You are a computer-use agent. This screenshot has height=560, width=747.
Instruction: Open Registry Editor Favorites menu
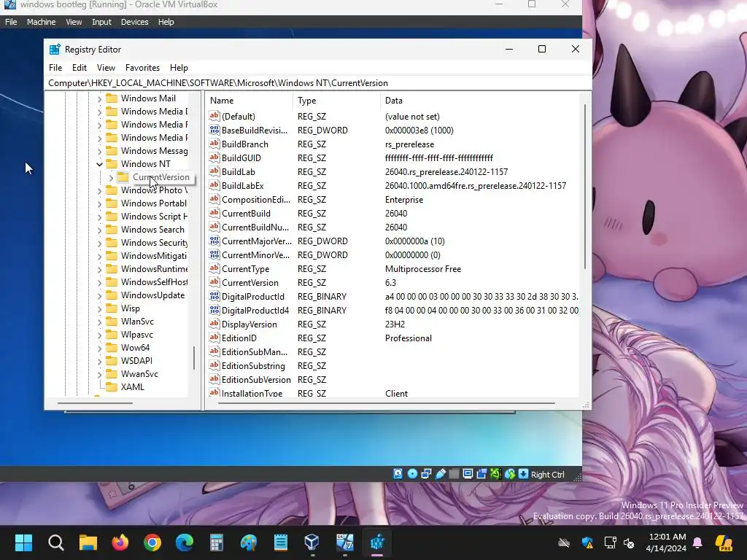[142, 68]
